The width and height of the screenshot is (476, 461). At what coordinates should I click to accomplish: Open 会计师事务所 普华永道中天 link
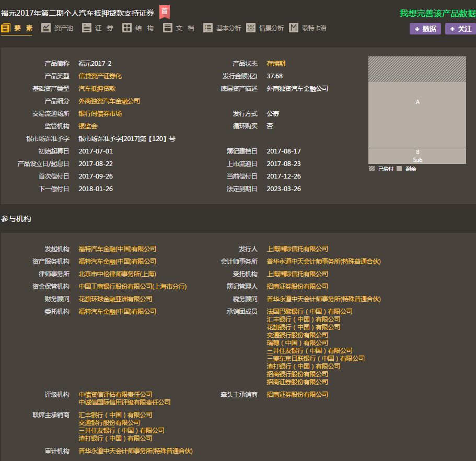pos(323,262)
